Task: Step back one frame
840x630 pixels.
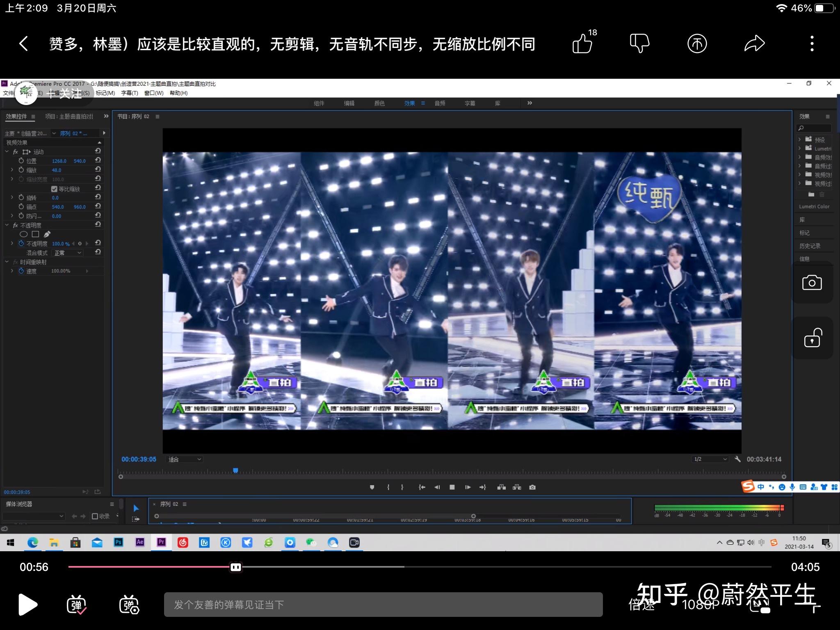Action: tap(437, 487)
